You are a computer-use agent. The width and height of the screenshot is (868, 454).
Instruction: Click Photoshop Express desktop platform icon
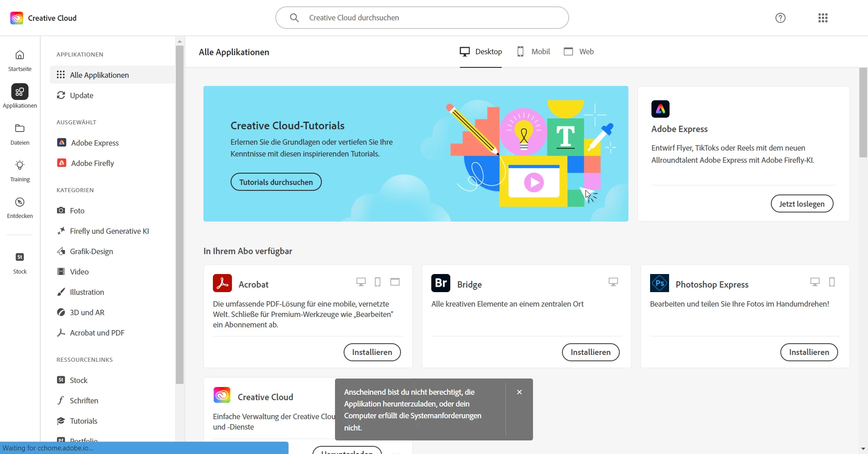pyautogui.click(x=815, y=282)
